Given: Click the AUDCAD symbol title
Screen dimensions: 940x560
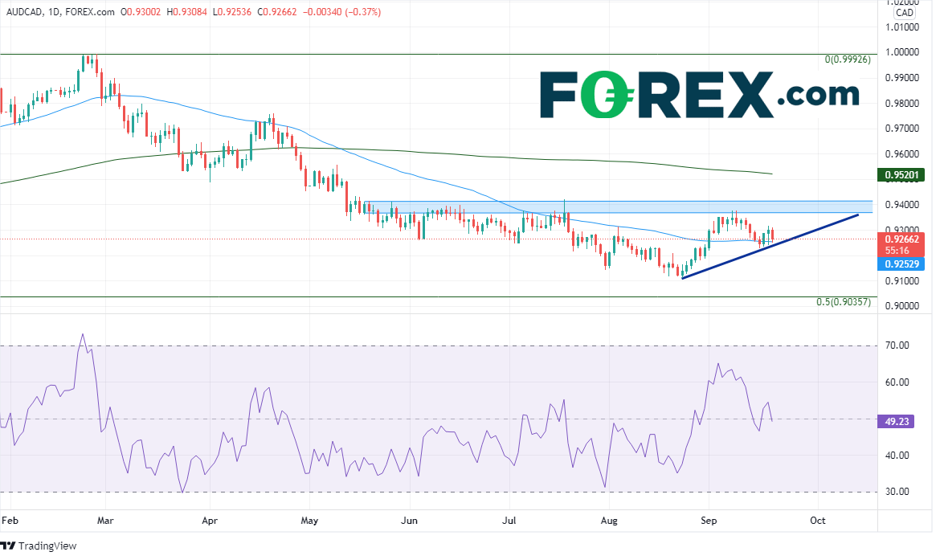Looking at the screenshot, I should tap(24, 12).
